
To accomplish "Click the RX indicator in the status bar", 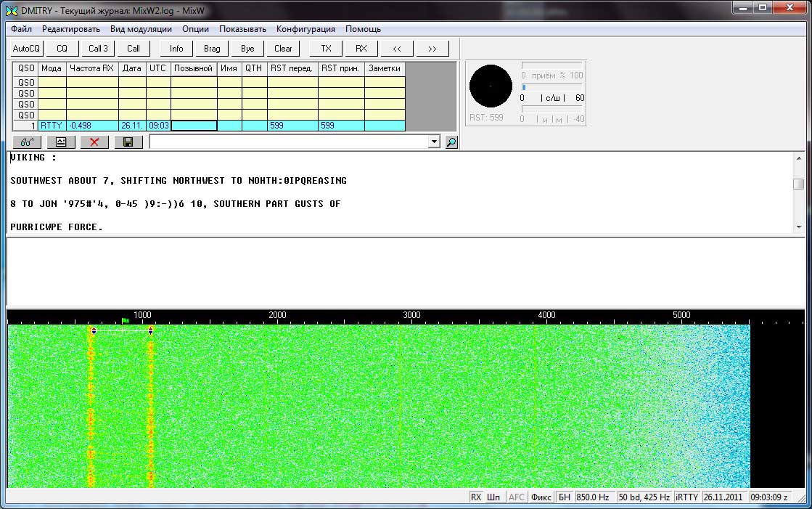I will [x=476, y=497].
